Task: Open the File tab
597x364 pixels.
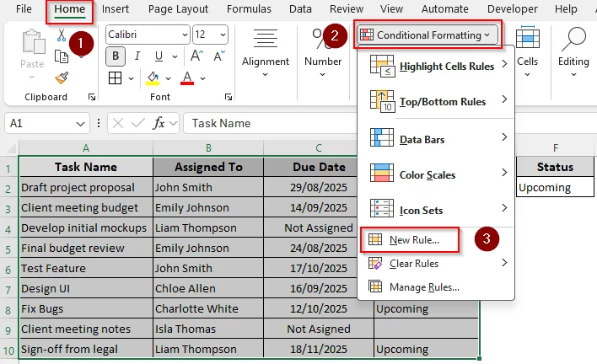Action: (24, 9)
